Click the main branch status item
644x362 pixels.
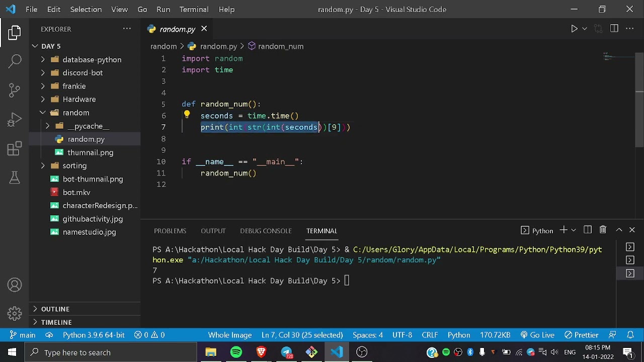(x=22, y=335)
